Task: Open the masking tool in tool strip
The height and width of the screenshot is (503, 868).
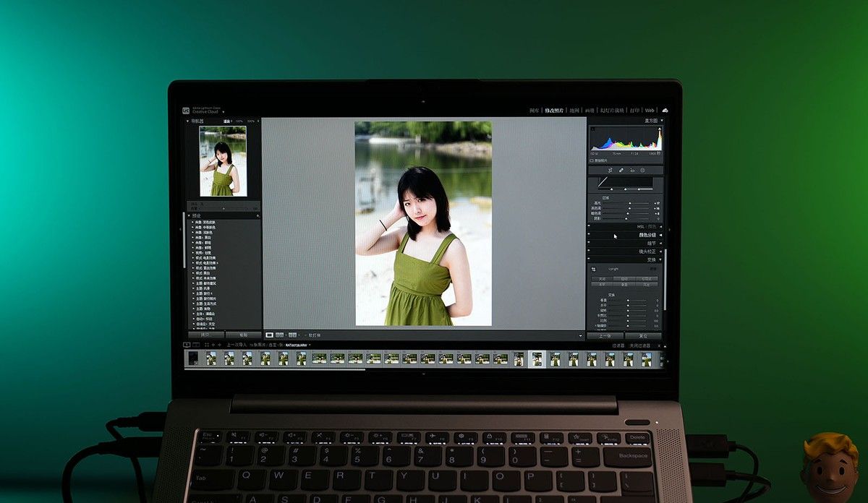Action: click(x=642, y=170)
